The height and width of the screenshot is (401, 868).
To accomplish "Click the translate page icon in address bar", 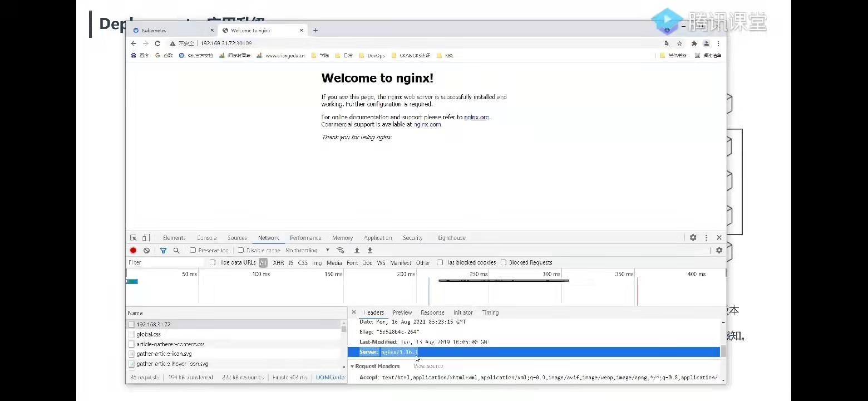I will coord(667,43).
